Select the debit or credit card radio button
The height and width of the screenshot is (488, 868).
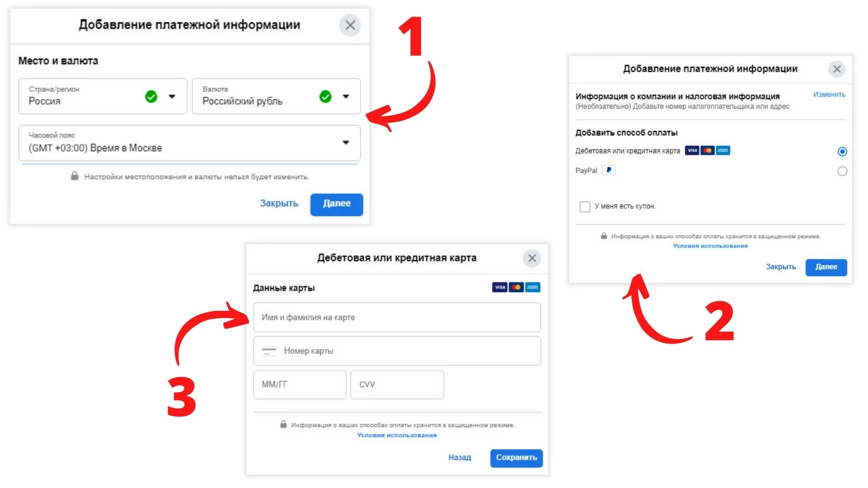pyautogui.click(x=842, y=152)
